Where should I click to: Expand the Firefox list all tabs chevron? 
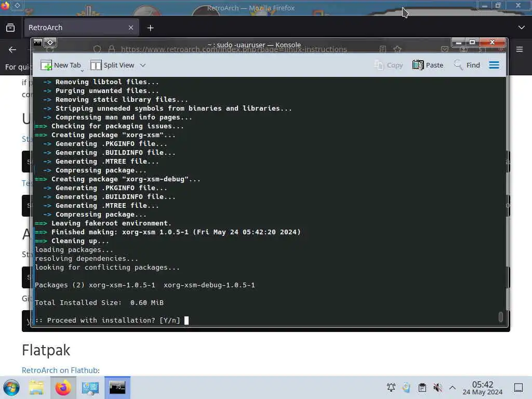pos(522,28)
